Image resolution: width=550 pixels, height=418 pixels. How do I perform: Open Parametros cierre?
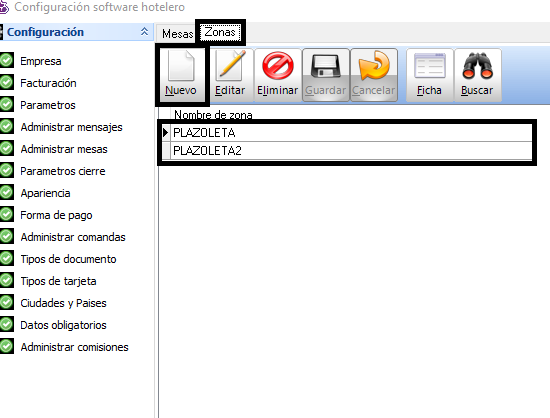(x=63, y=171)
